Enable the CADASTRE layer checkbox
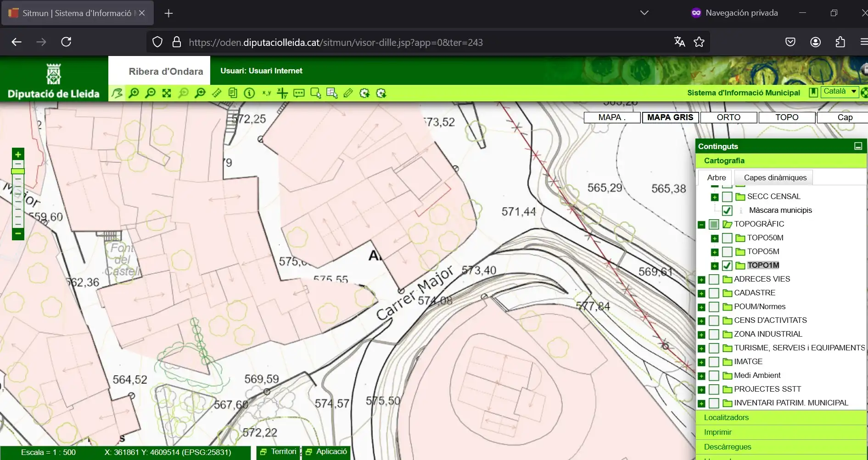The image size is (868, 460). pos(714,293)
